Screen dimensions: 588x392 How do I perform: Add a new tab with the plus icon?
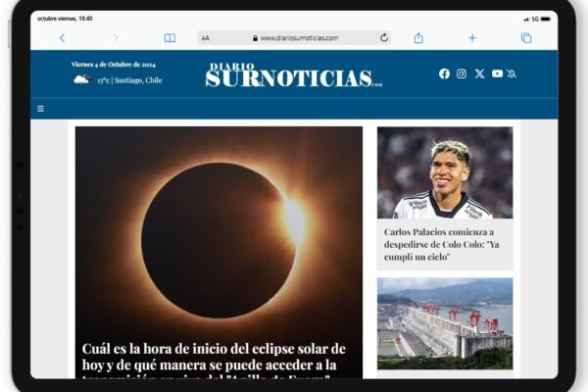(472, 38)
